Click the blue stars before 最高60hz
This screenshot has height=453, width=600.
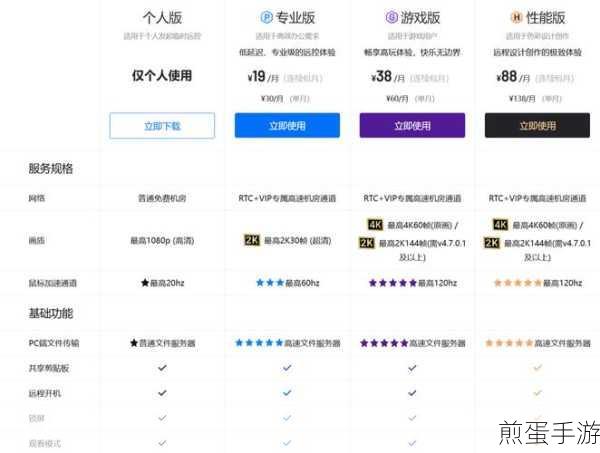tap(270, 283)
